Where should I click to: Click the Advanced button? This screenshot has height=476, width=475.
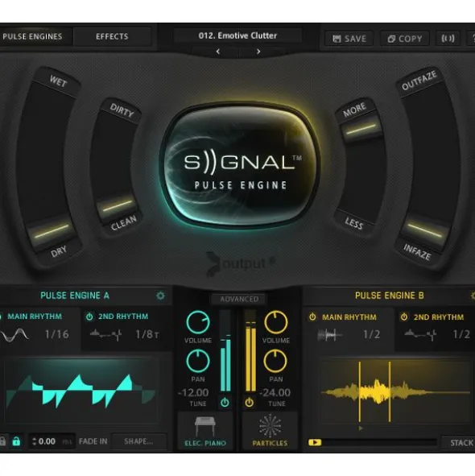(x=239, y=299)
